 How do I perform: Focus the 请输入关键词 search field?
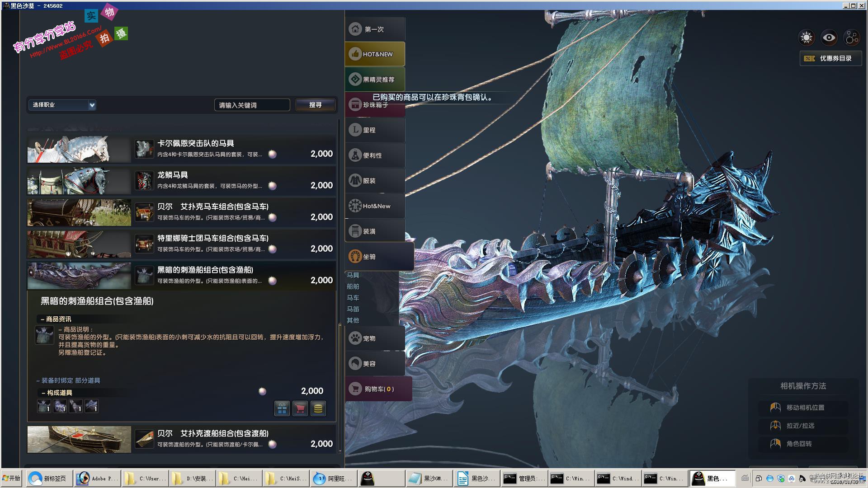(x=252, y=105)
